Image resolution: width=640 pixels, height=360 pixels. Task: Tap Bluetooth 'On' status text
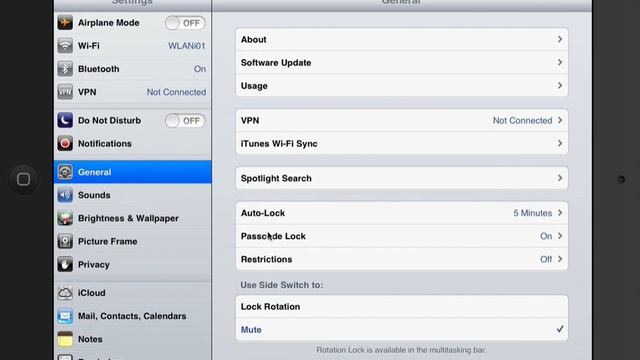(x=200, y=69)
